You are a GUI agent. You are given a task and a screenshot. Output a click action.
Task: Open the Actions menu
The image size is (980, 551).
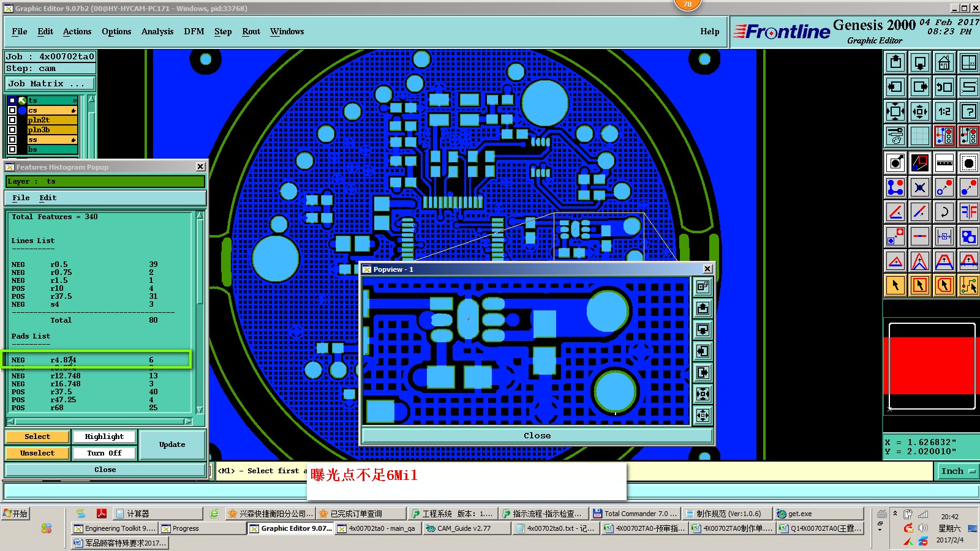(x=77, y=31)
